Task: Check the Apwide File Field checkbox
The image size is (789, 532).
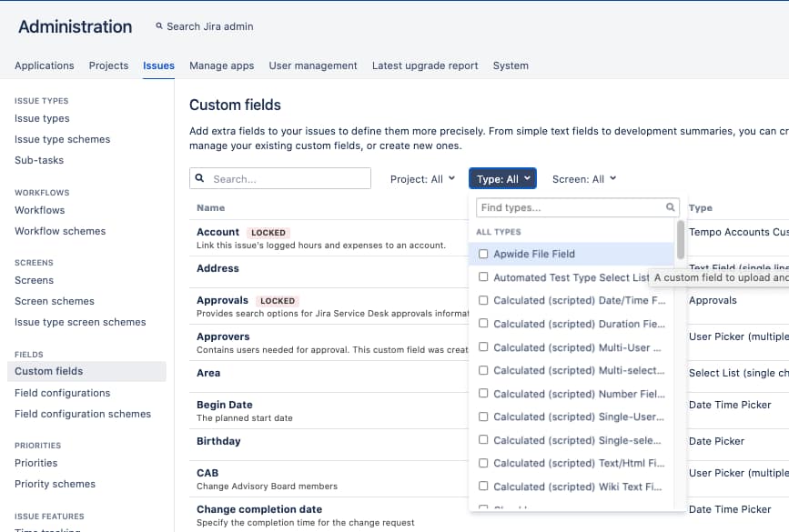Action: point(483,254)
